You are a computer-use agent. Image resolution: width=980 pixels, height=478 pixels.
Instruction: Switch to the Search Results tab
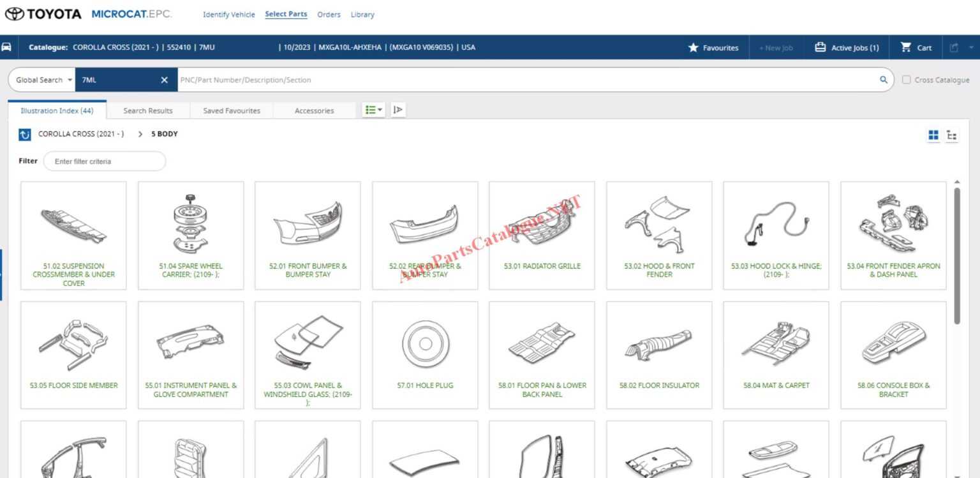click(147, 110)
